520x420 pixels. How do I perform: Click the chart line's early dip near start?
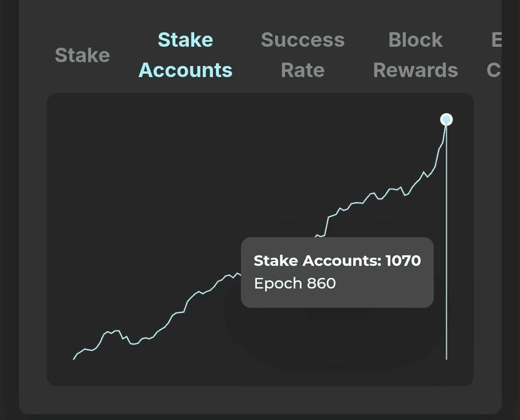point(133,343)
